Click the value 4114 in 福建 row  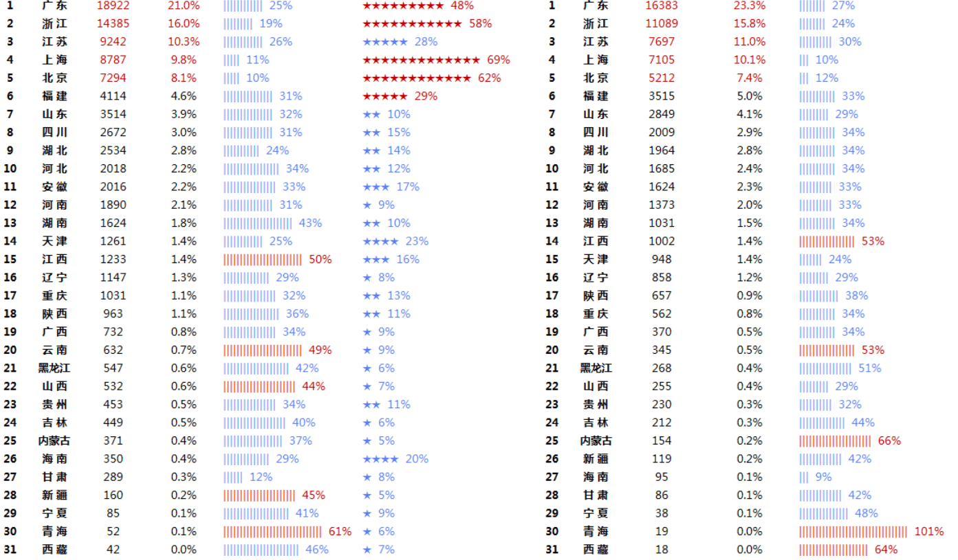113,96
